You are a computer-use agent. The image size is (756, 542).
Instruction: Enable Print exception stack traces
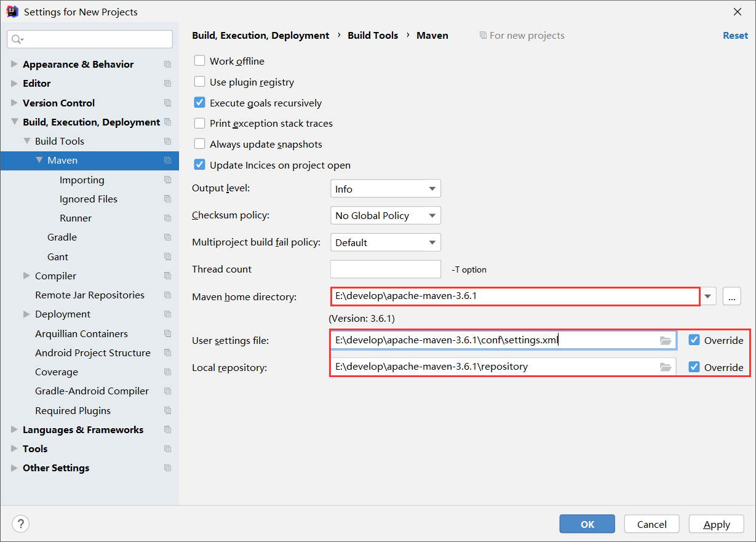coord(199,123)
